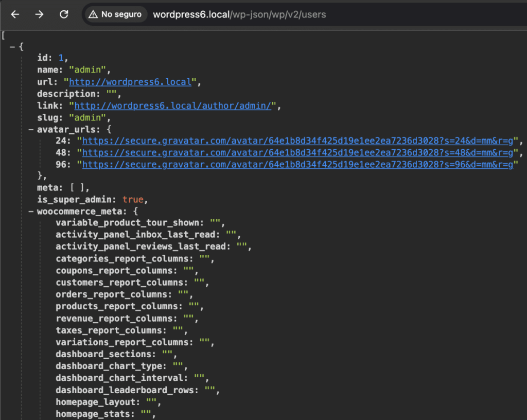Collapse the root user object brace
This screenshot has width=527, height=420.
(x=12, y=47)
